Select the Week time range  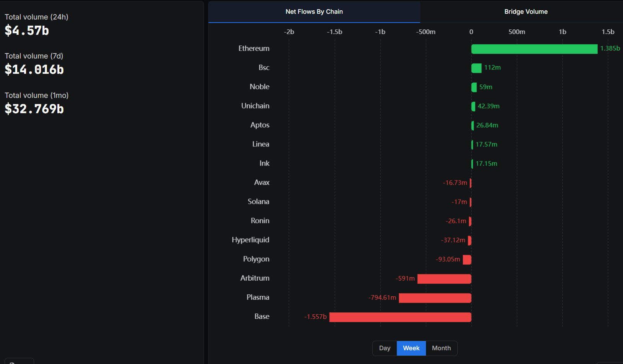(x=411, y=348)
